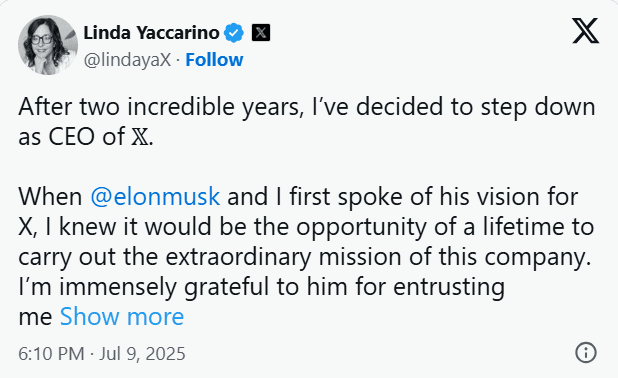Click the large X logo in top corner

(x=586, y=31)
